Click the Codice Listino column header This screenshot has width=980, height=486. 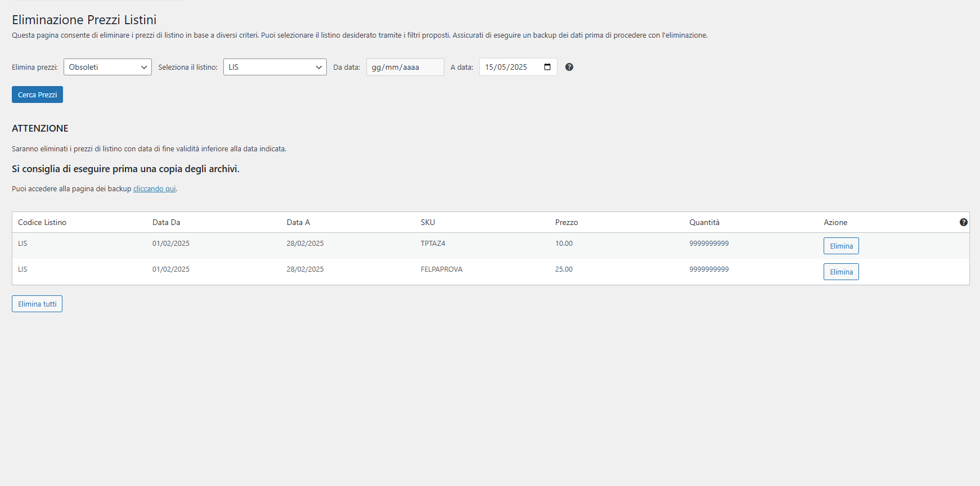pos(42,222)
